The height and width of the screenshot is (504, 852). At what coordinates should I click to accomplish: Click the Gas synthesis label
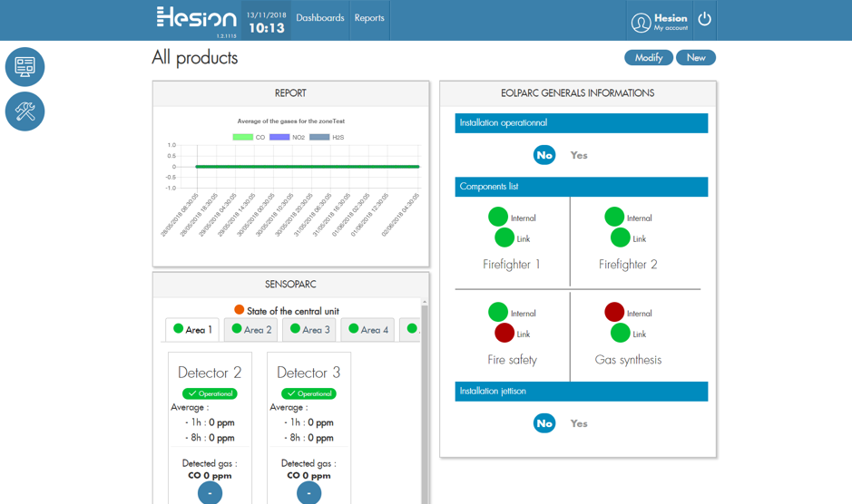click(x=628, y=360)
